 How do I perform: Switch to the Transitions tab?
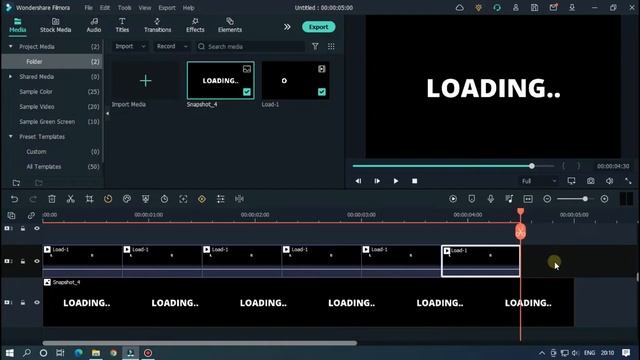[x=158, y=25]
